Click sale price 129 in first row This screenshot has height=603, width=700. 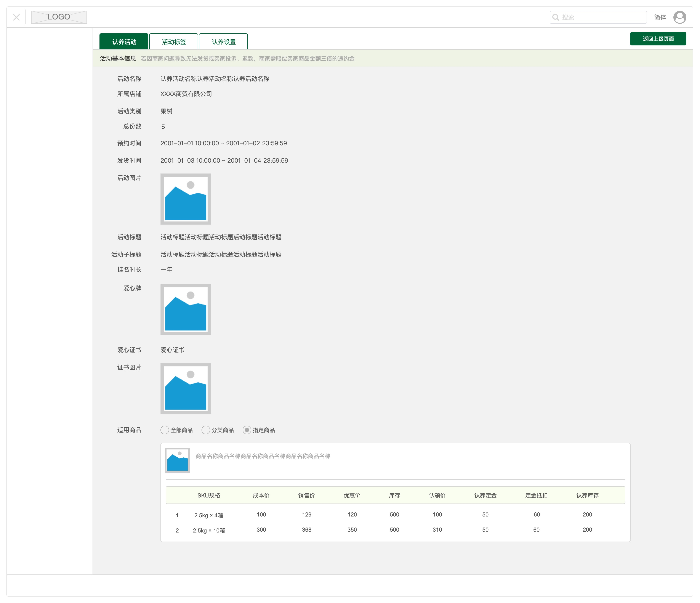[x=306, y=515]
